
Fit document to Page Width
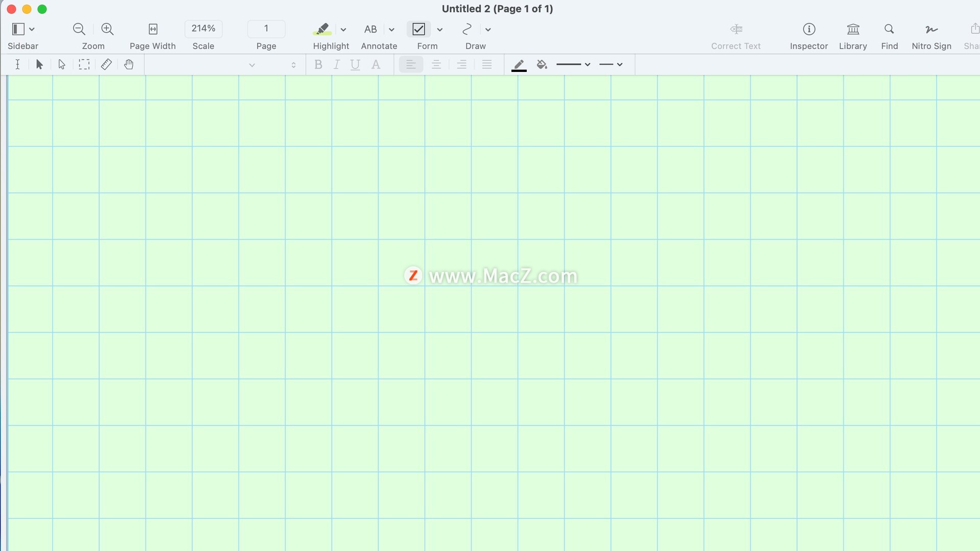pos(153,29)
